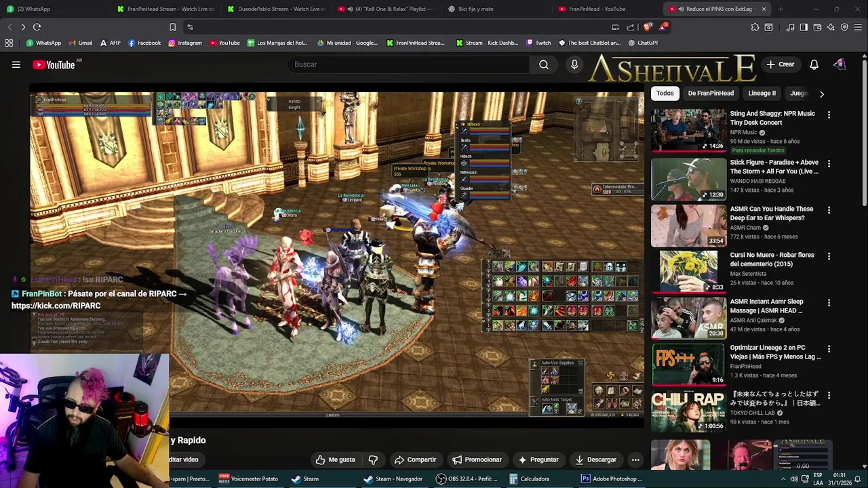The width and height of the screenshot is (868, 488).
Task: Open Sting And Shaggy Tiny Desk thumbnail
Action: tap(688, 130)
